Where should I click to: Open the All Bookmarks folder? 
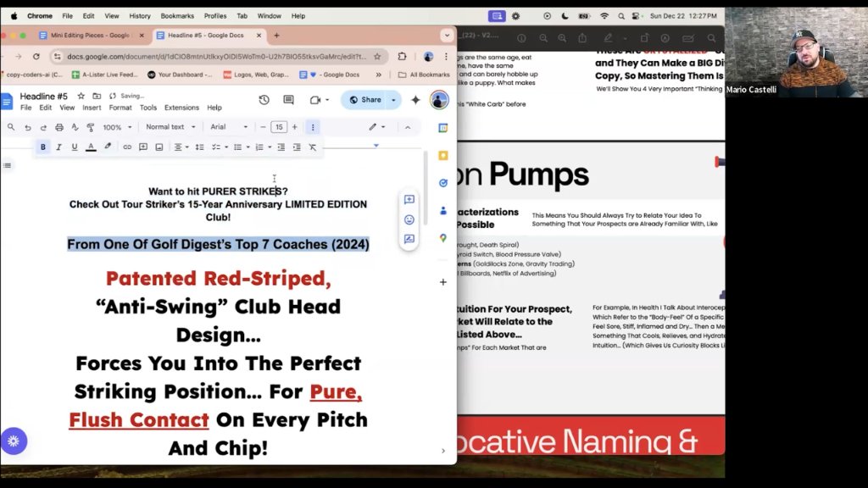424,75
